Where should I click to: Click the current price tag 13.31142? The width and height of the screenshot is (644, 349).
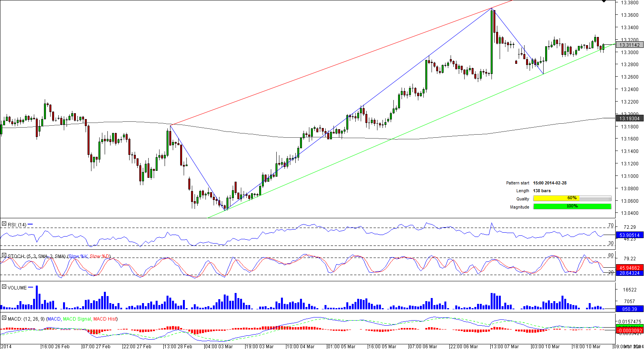[x=629, y=45]
